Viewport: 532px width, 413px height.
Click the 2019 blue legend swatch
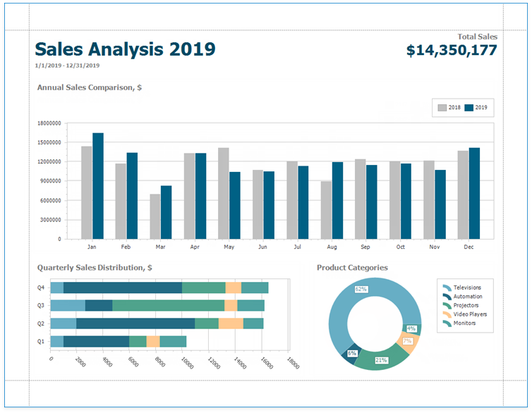pos(469,108)
